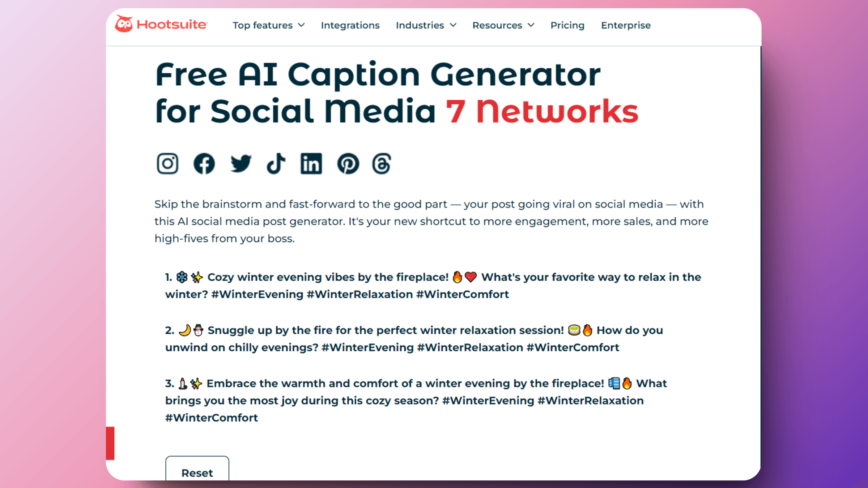Click the Threads icon

coord(382,163)
